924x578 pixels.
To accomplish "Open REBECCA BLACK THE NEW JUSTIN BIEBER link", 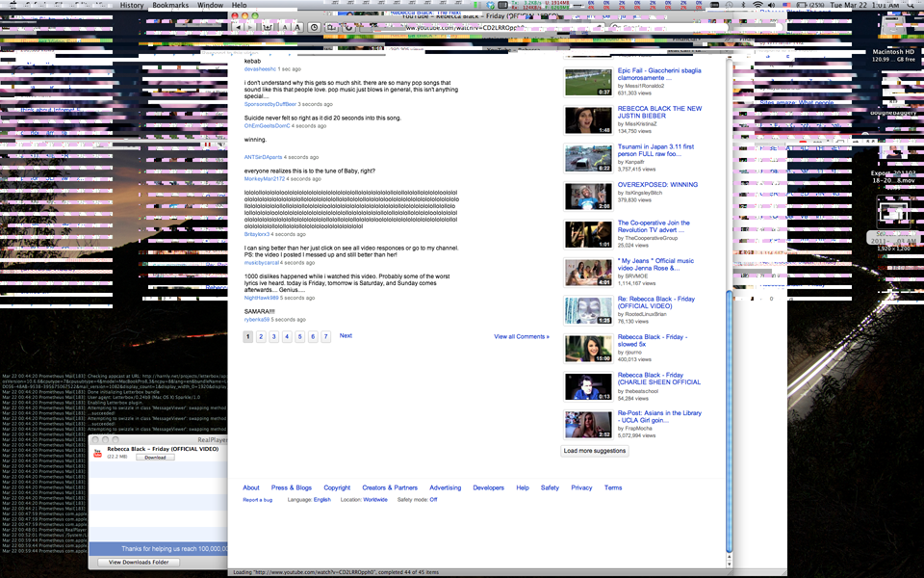I will (x=659, y=112).
